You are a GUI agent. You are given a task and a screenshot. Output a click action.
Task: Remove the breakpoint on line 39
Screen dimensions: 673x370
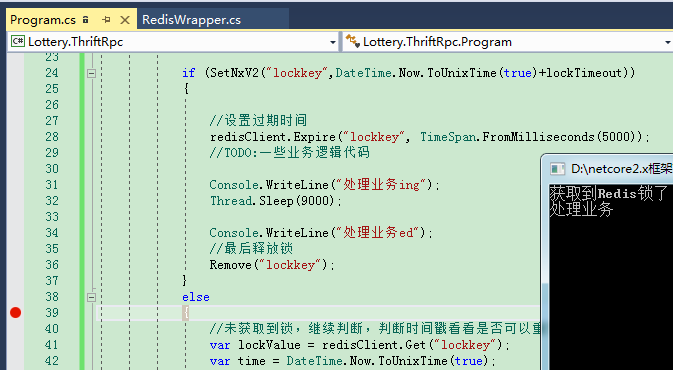click(x=15, y=313)
